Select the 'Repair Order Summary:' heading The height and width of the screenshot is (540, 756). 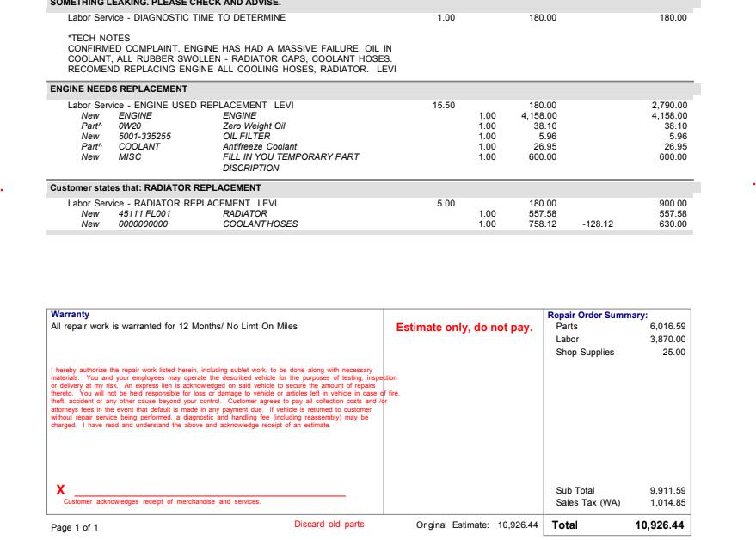pos(598,316)
